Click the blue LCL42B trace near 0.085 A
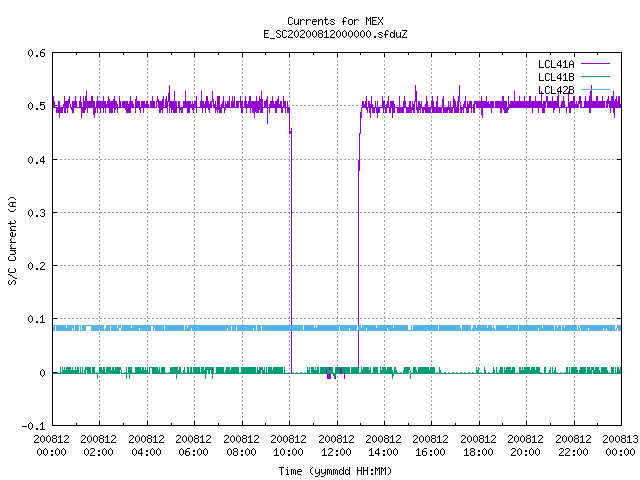The width and height of the screenshot is (640, 480). coord(337,328)
